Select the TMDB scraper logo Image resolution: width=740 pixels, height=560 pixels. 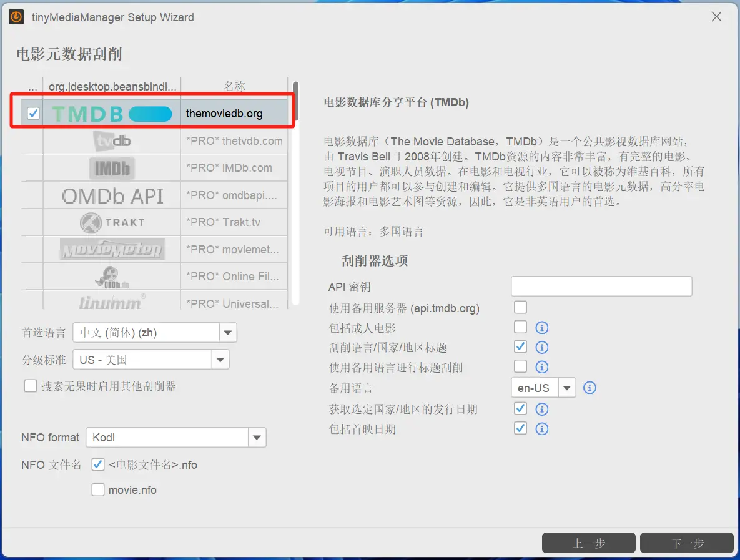pyautogui.click(x=112, y=114)
